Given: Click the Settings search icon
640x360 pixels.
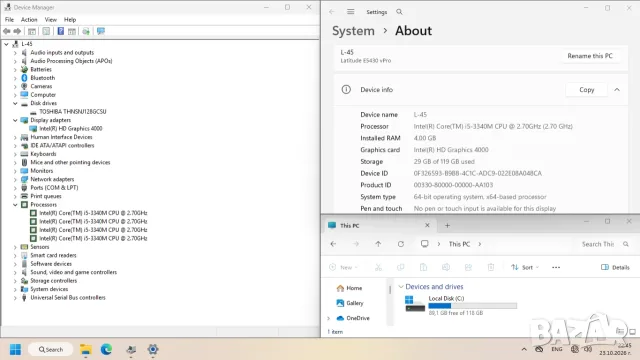Looking at the screenshot, I should pyautogui.click(x=399, y=12).
